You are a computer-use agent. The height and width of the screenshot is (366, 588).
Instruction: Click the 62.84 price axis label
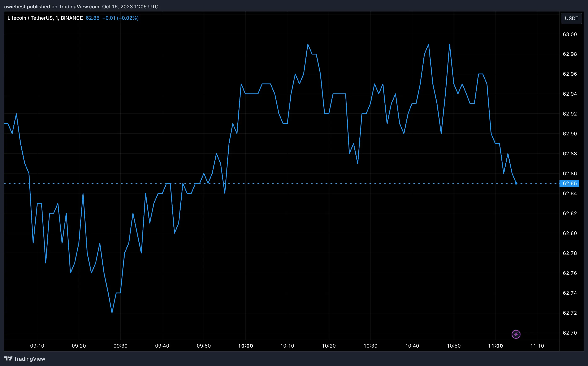(570, 193)
